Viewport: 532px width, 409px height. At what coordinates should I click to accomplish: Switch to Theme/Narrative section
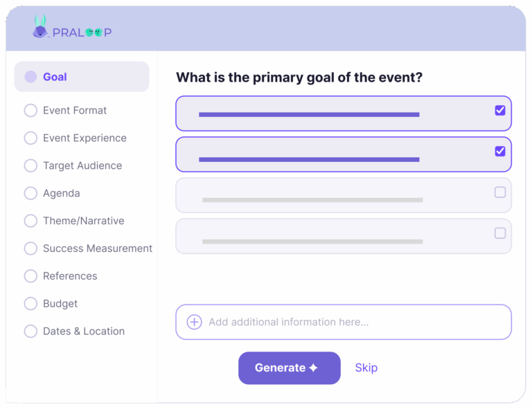tap(83, 221)
